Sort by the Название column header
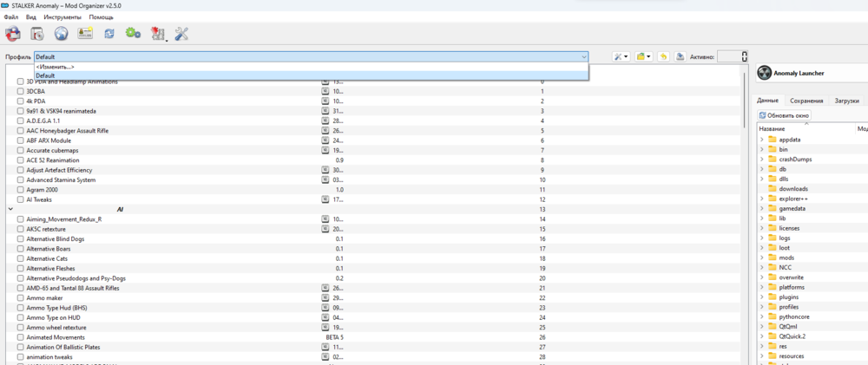 (x=806, y=128)
